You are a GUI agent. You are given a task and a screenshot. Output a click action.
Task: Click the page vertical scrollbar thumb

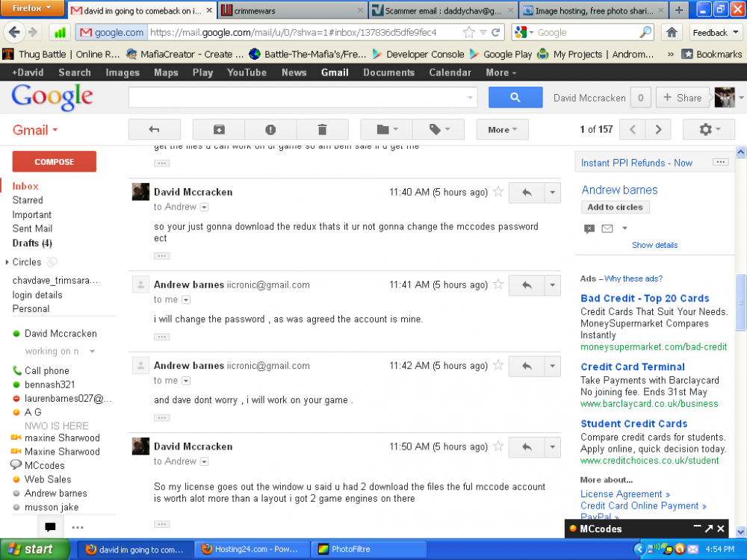(740, 302)
